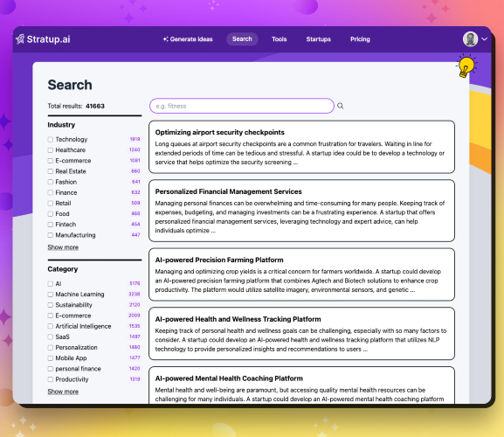This screenshot has width=504, height=437.
Task: Enable the Machine Learning category checkbox
Action: pos(51,295)
